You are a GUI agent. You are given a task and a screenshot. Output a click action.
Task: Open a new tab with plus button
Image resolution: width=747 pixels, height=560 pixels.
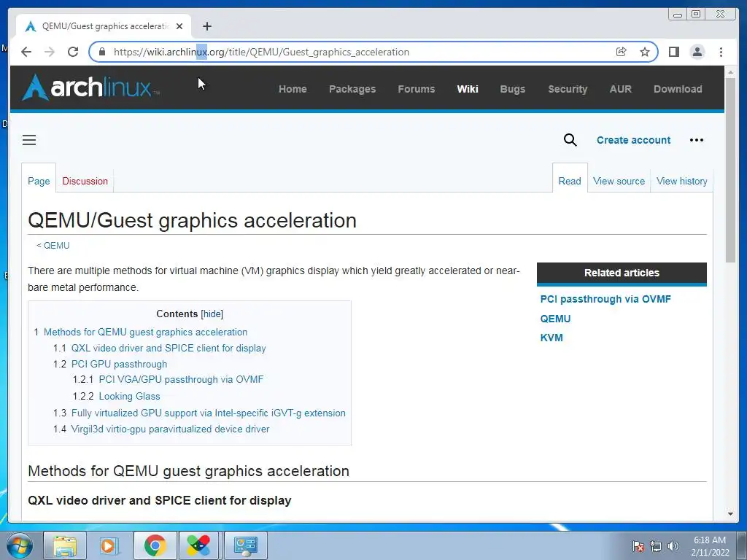[206, 26]
